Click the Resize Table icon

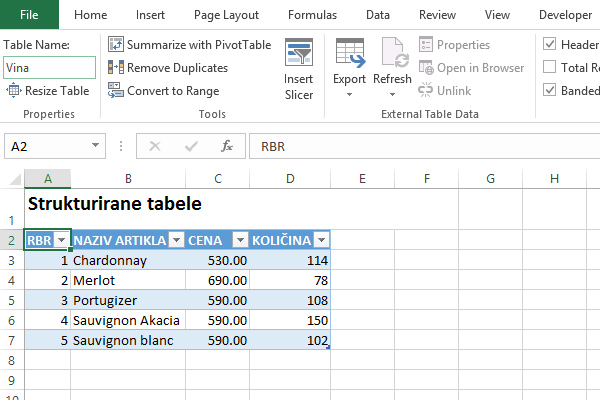pyautogui.click(x=12, y=91)
